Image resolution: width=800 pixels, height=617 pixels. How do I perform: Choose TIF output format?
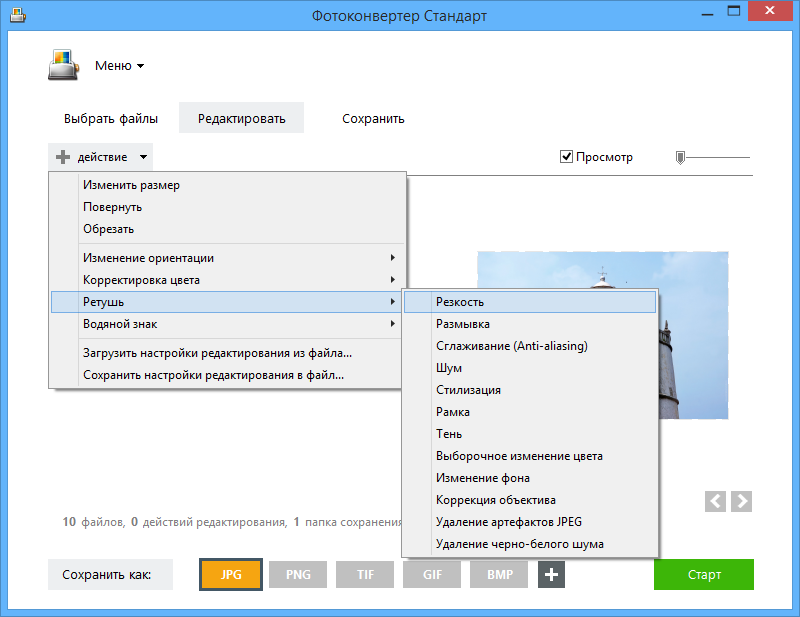[x=365, y=575]
